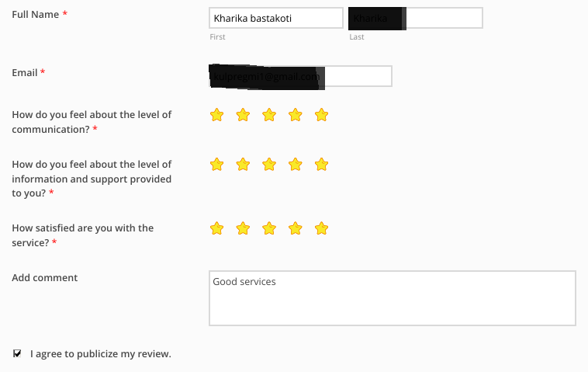Rate communication level one star
Image resolution: width=588 pixels, height=372 pixels.
pos(217,115)
